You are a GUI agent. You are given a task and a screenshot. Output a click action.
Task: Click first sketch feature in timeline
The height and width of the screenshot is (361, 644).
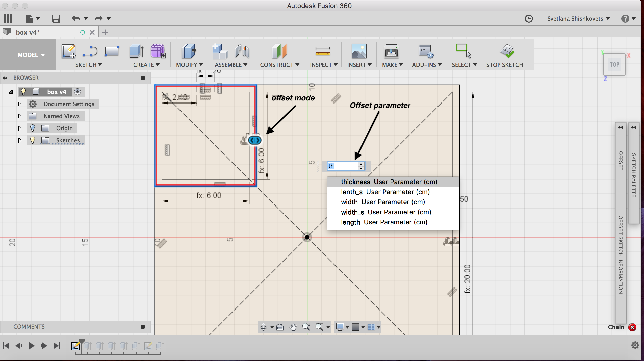tap(75, 346)
